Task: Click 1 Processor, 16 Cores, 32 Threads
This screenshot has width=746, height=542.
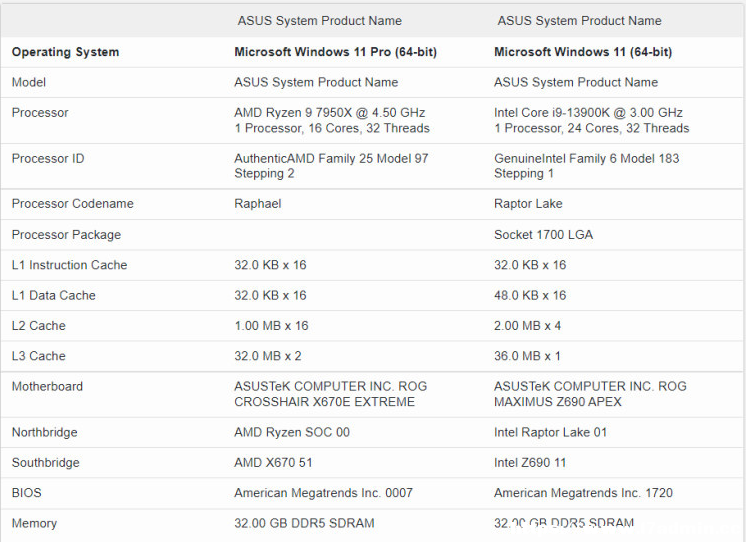Action: 332,128
